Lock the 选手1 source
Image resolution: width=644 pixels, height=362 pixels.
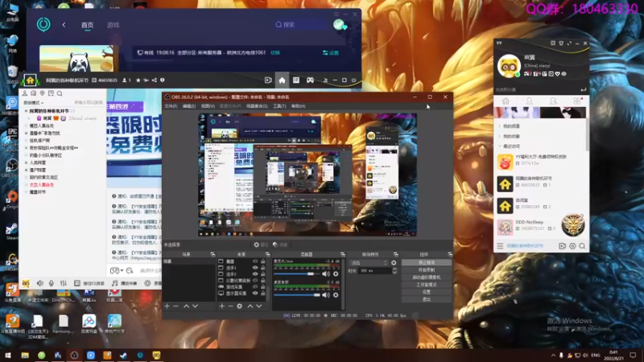[x=263, y=268]
